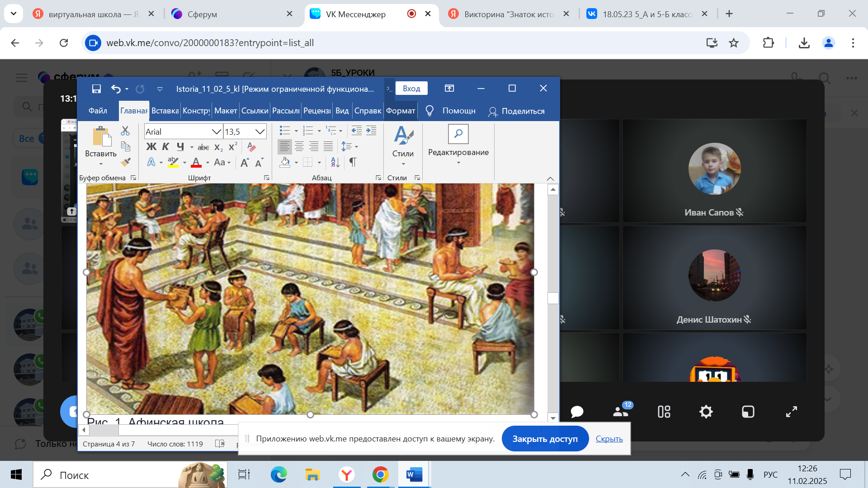Click the browser address bar URL
This screenshot has width=868, height=488.
tap(210, 43)
